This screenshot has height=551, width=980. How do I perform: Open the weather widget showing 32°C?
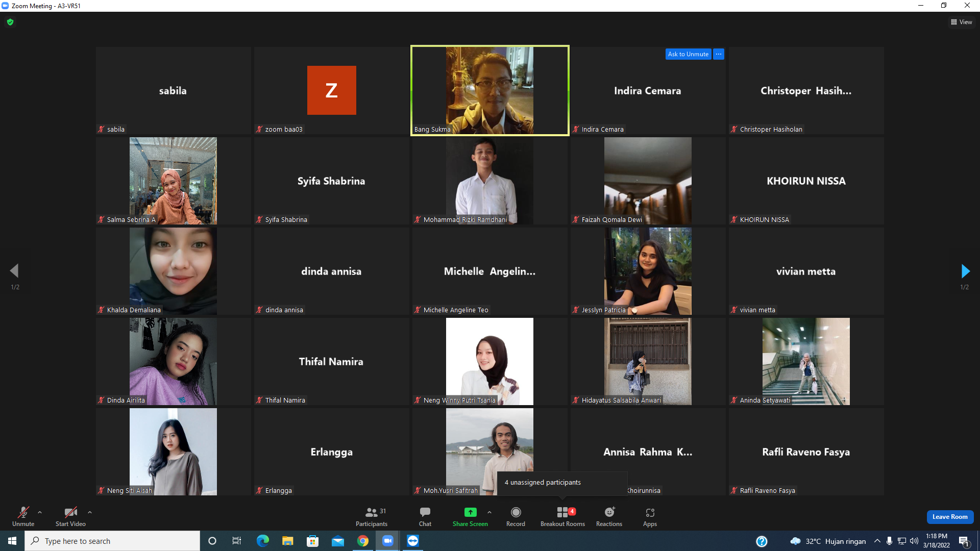[827, 541]
